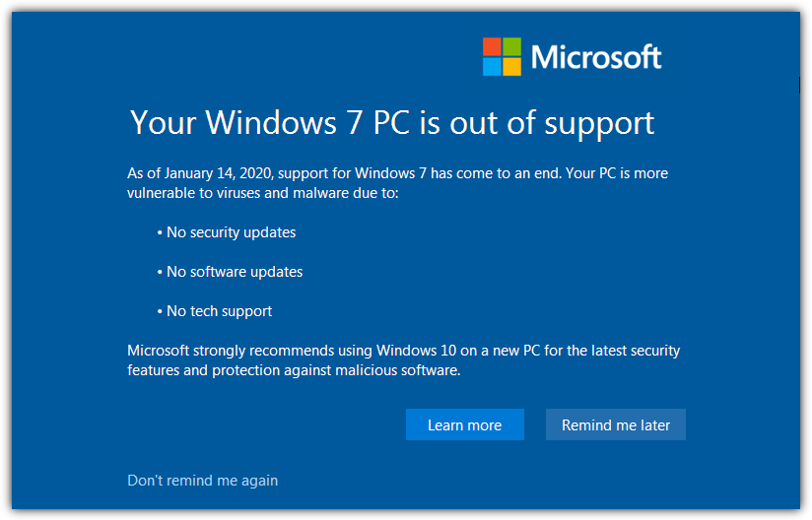Click the bullet dot before 'No security updates'
Viewport: 812px width, 520px height.
(x=160, y=233)
